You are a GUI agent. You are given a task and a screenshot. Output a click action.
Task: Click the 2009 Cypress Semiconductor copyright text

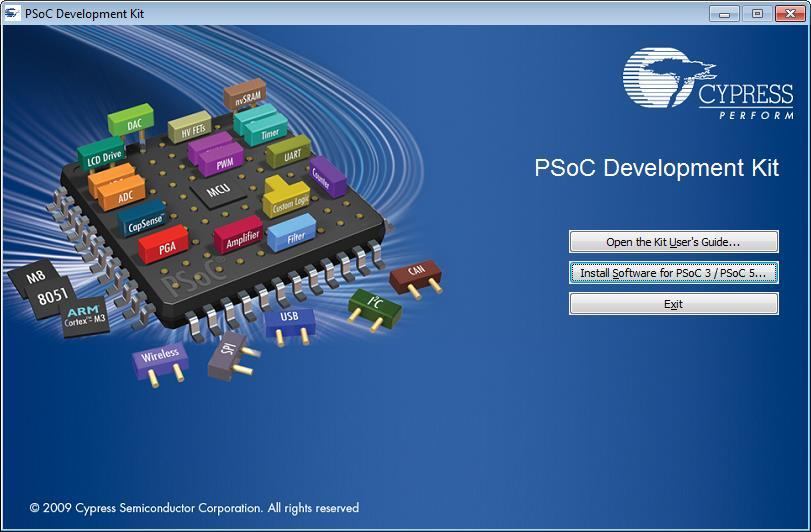pyautogui.click(x=194, y=508)
